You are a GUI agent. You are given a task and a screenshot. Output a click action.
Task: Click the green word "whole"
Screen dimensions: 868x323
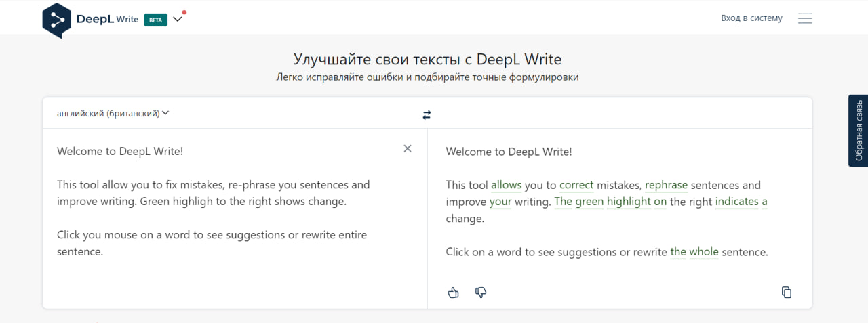[703, 252]
